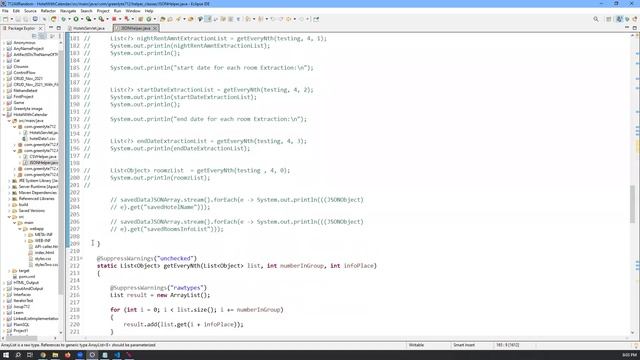Screen dimensions: 640x360
Task: Click the taskbar Search icon
Action: pyautogui.click(x=18, y=355)
